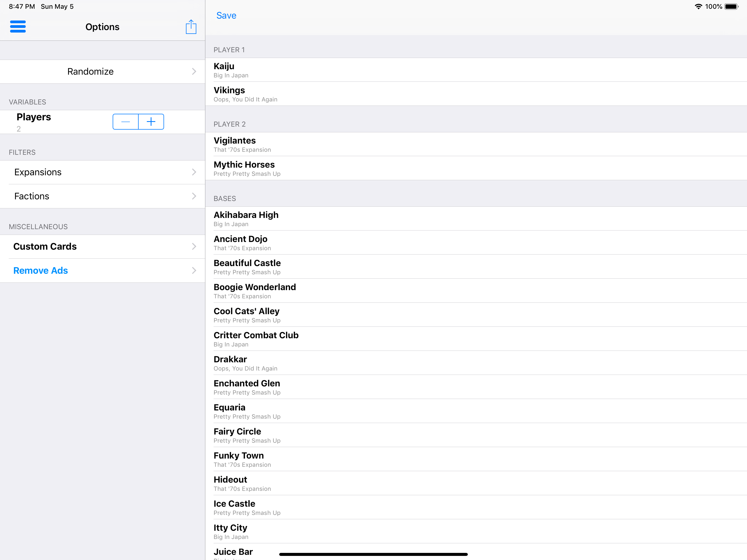Tap the battery indicator
747x560 pixels.
731,6
